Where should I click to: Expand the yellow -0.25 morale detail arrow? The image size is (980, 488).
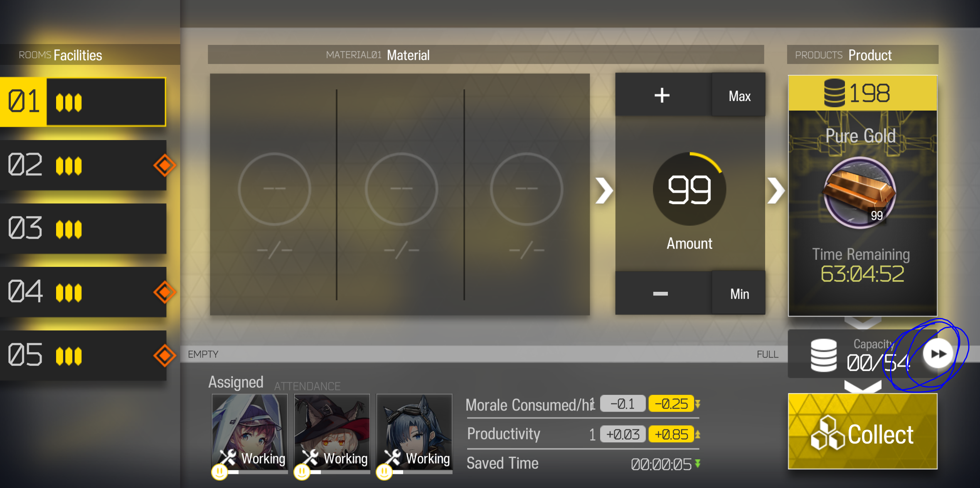pos(698,404)
